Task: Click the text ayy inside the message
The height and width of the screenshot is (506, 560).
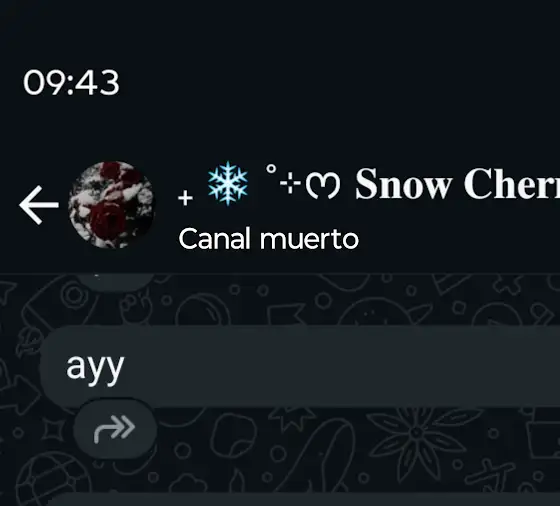Action: click(95, 368)
